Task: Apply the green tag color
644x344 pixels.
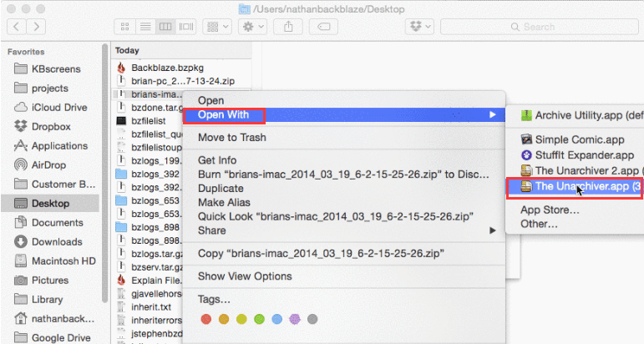Action: 258,319
